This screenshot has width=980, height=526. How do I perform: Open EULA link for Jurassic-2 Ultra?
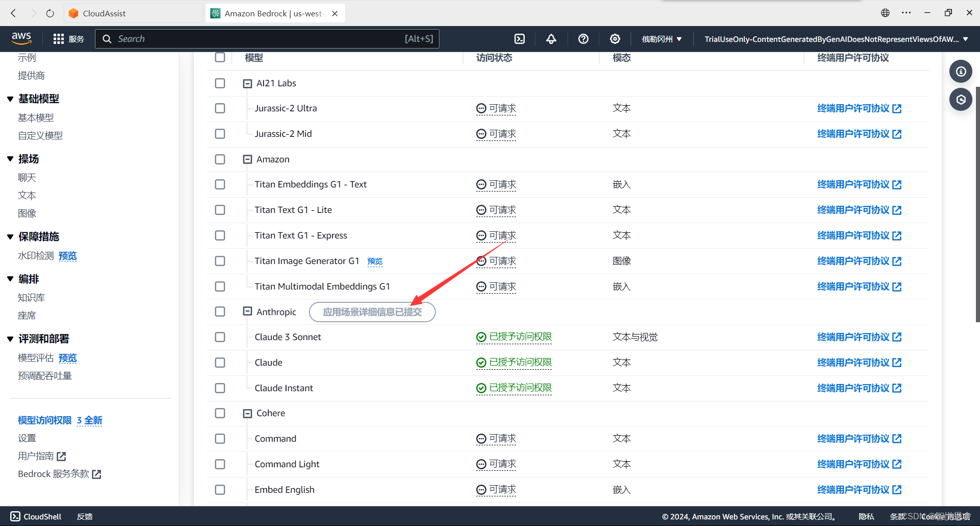[859, 108]
